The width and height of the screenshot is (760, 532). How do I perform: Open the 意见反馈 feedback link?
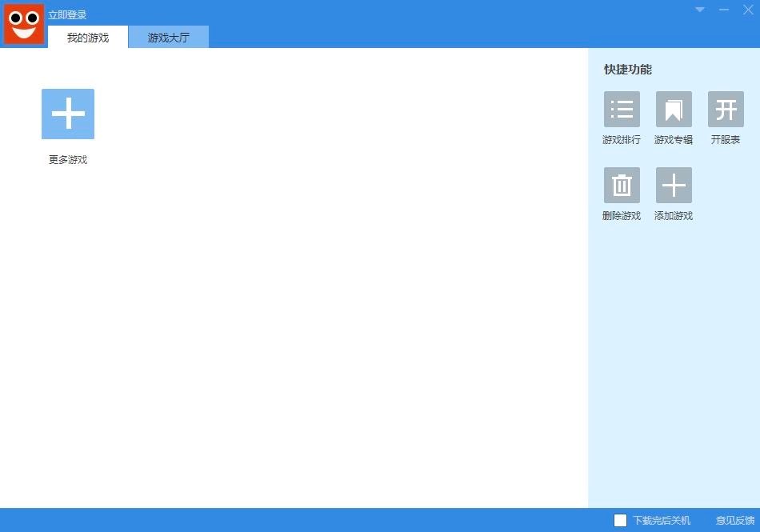tap(735, 520)
